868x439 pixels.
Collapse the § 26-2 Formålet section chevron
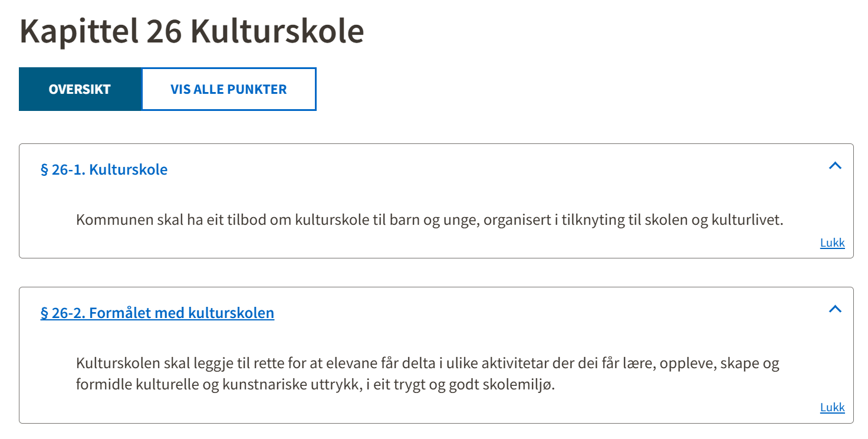point(834,309)
